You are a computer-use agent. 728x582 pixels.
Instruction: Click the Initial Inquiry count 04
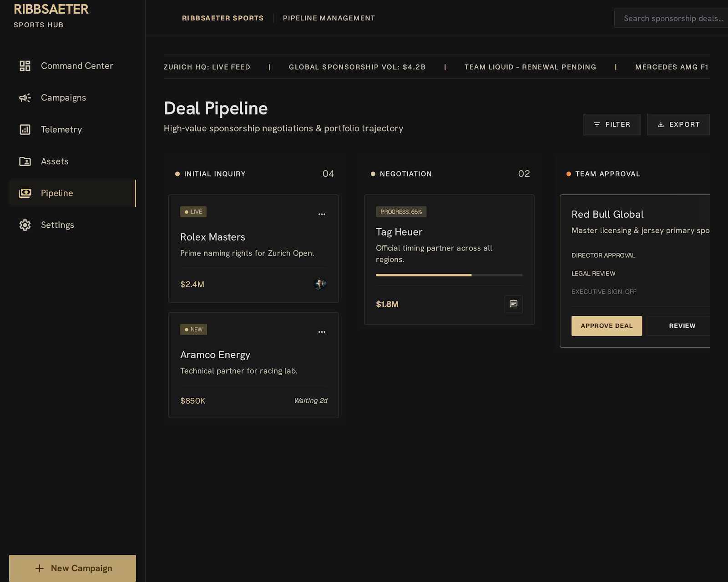328,174
